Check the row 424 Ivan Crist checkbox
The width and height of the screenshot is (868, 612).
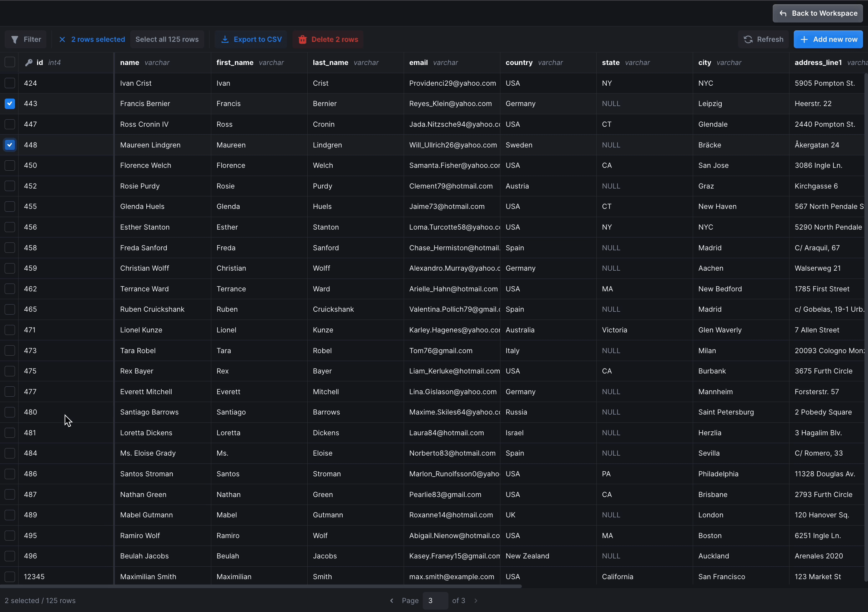click(10, 83)
